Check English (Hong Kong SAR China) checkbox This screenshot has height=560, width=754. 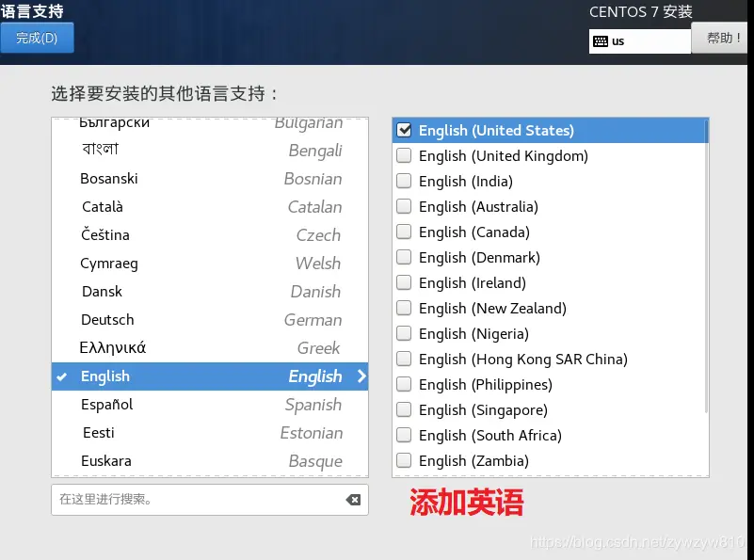coord(404,359)
